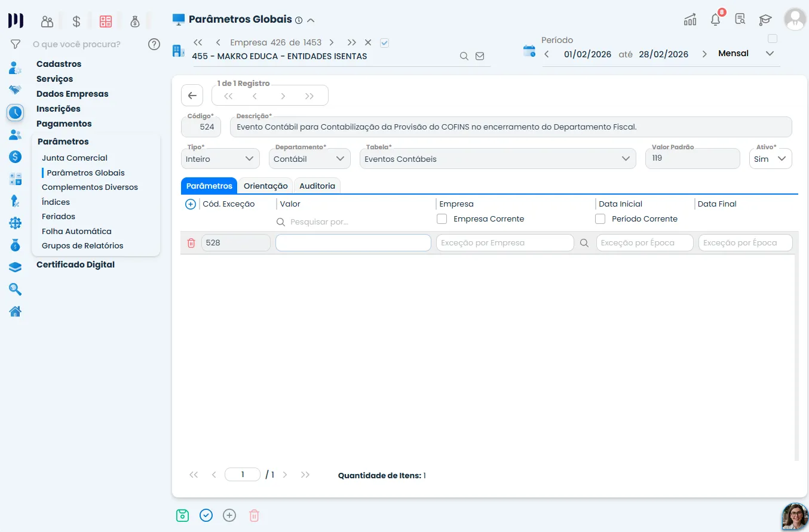Toggle the checkbox above the Mensal selector

click(773, 39)
